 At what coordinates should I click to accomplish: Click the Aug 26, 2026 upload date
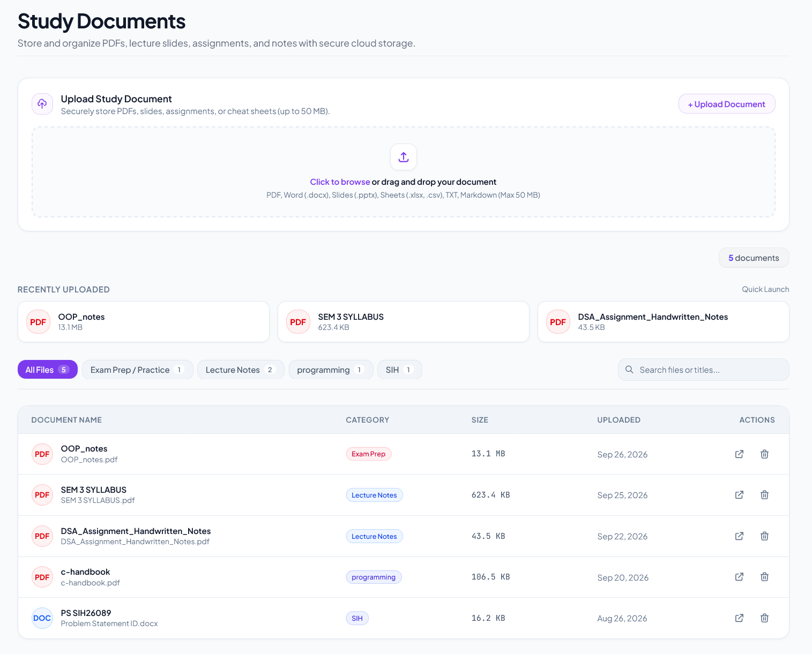point(622,618)
